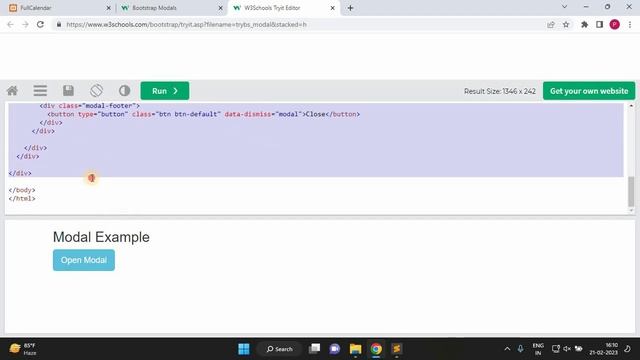The width and height of the screenshot is (640, 360).
Task: Click the code editor scrollbar thumb
Action: [x=631, y=191]
